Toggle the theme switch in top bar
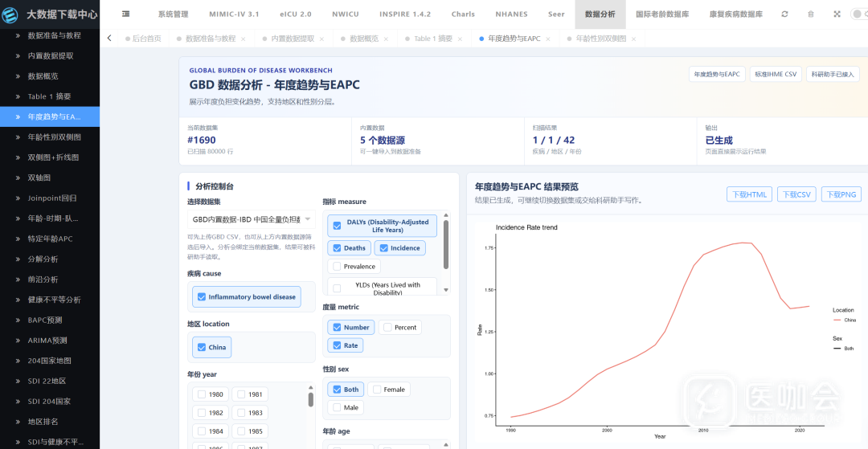The image size is (868, 449). 860,14
